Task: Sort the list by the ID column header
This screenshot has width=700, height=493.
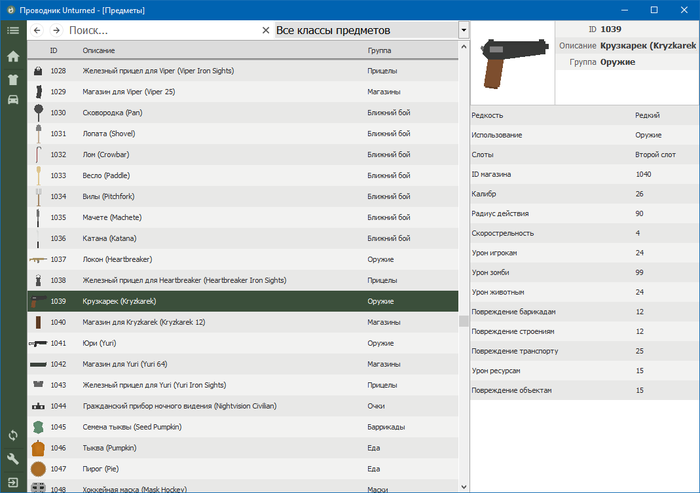Action: point(54,50)
